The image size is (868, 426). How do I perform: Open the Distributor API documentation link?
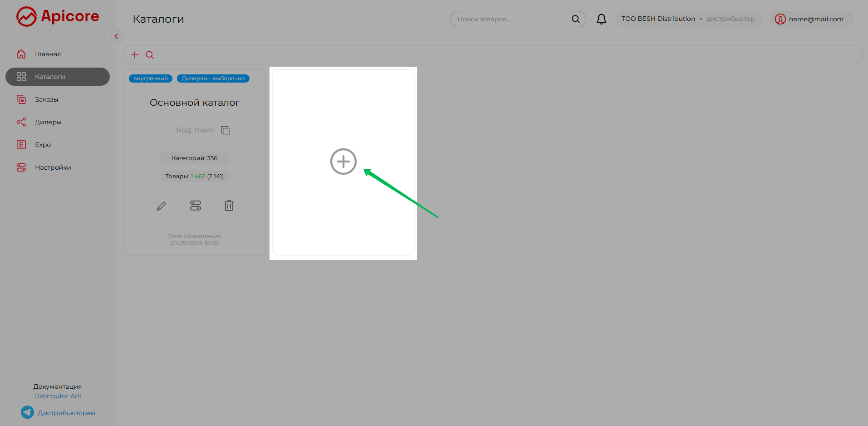point(58,396)
